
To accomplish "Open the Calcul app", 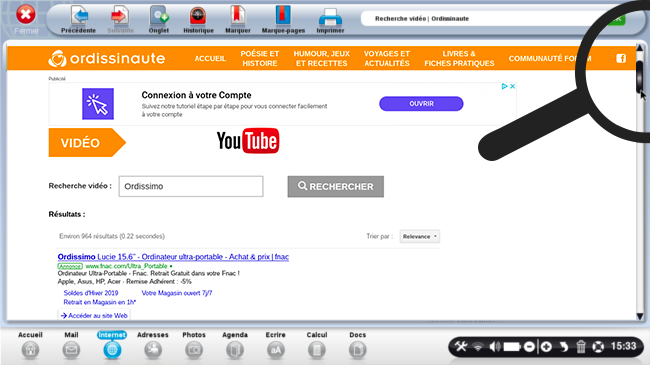I will pos(317,345).
